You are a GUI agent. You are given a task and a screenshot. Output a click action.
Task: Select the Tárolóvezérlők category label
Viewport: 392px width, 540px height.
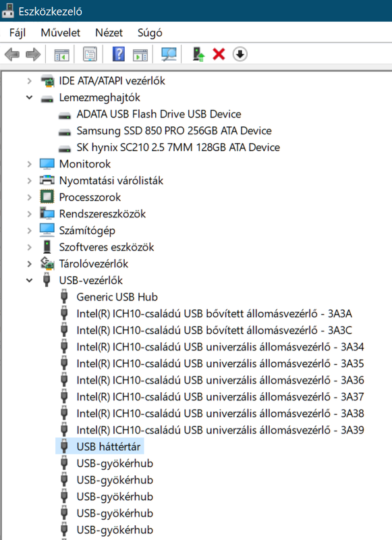click(94, 263)
